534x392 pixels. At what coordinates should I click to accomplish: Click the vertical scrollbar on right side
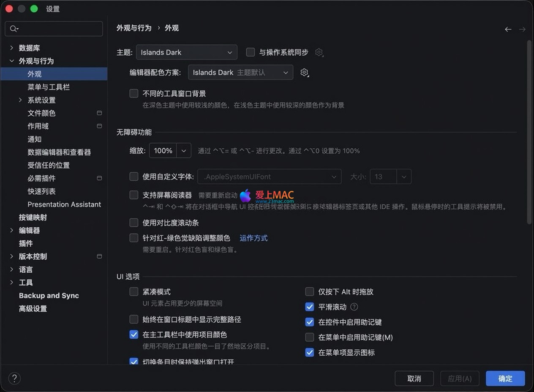[529, 131]
